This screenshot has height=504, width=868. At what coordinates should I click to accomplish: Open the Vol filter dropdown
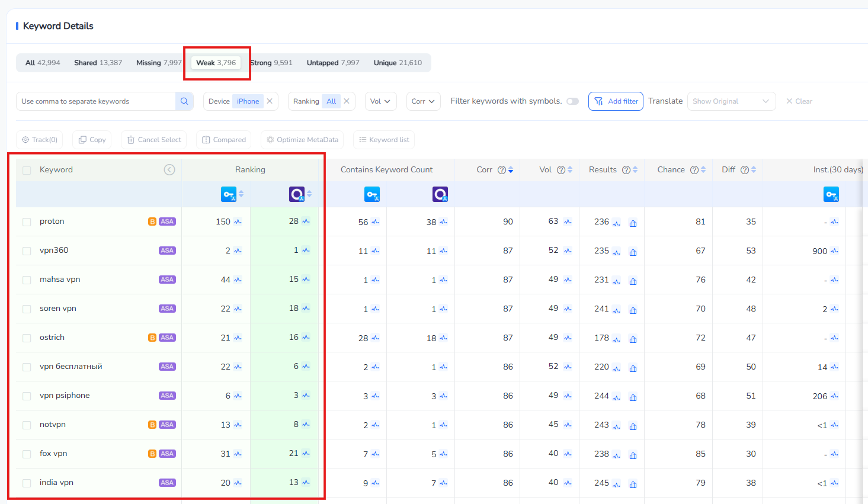tap(380, 101)
